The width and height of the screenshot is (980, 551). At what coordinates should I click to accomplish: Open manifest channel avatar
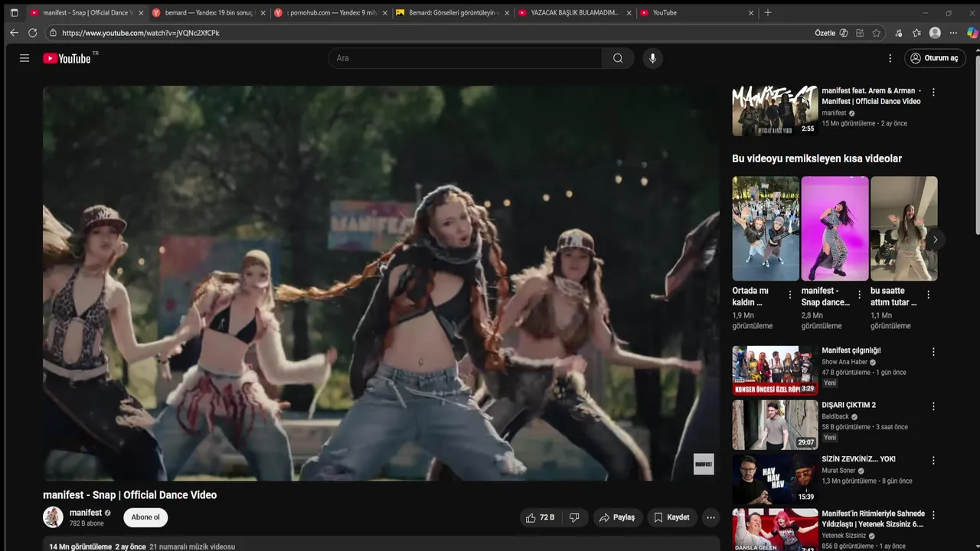[x=53, y=517]
